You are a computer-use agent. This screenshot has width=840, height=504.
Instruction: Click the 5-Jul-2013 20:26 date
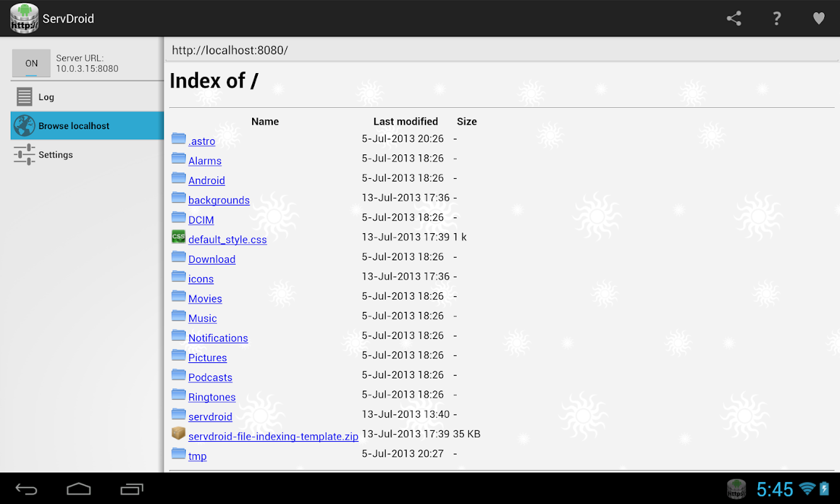click(403, 139)
